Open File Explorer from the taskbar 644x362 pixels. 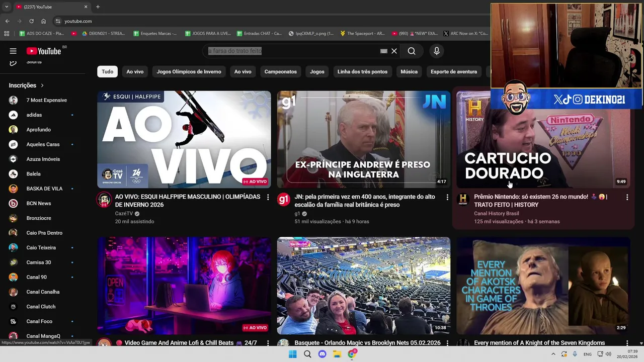pos(337,354)
